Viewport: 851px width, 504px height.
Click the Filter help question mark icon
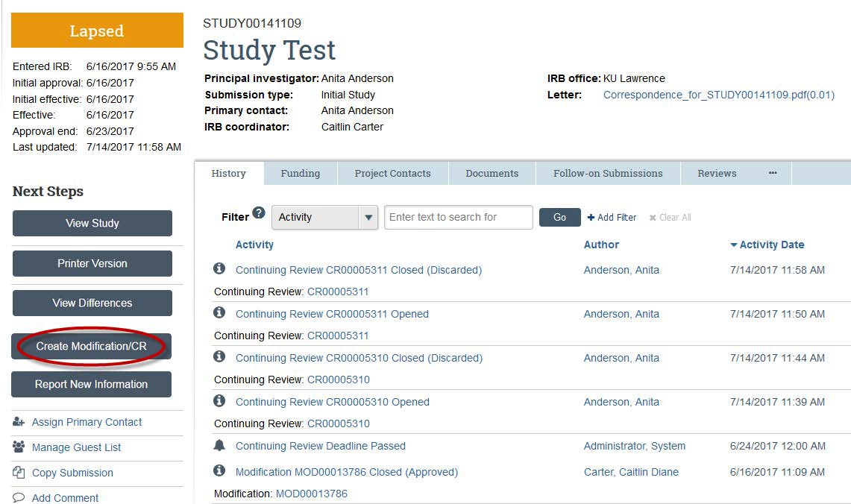point(259,212)
